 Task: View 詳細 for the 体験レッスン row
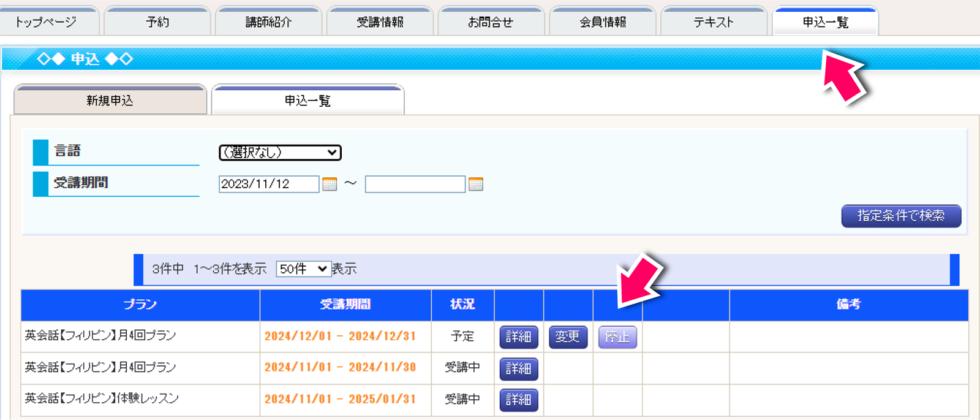pyautogui.click(x=519, y=399)
